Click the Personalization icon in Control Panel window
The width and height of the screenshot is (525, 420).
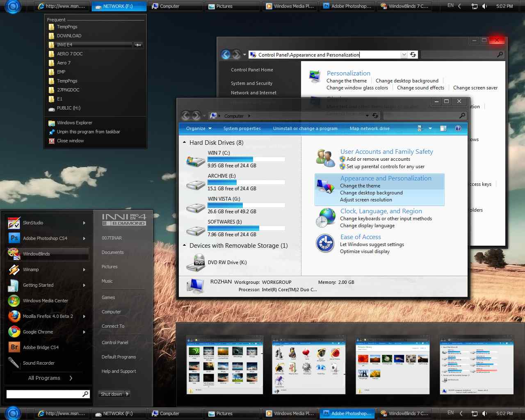click(315, 77)
